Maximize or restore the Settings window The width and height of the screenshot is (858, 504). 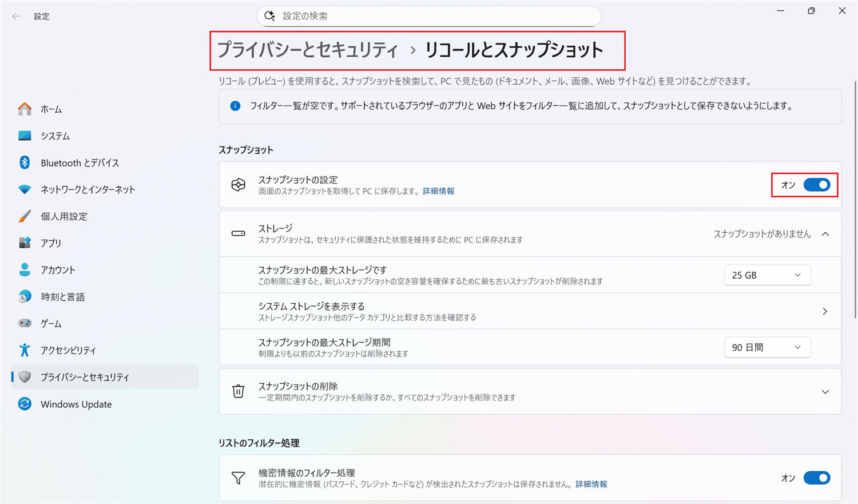click(x=811, y=11)
